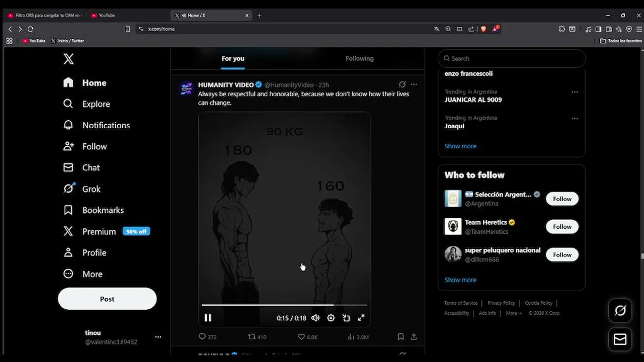The width and height of the screenshot is (644, 362).
Task: Click the Grok icon on HUMANITY VIDEO post
Action: 402,84
